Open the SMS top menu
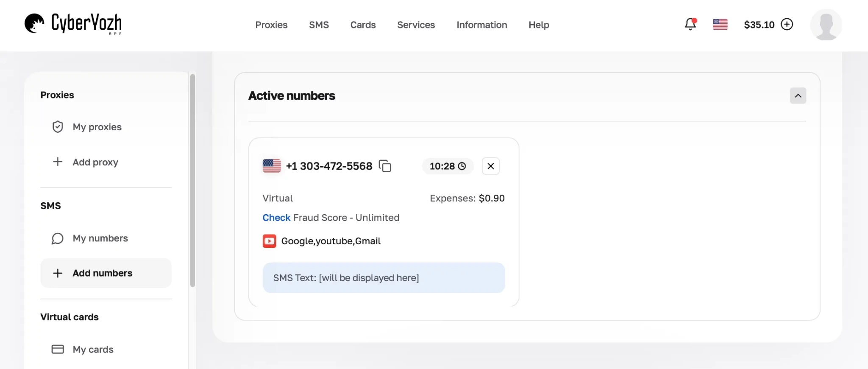This screenshot has width=868, height=369. [319, 25]
